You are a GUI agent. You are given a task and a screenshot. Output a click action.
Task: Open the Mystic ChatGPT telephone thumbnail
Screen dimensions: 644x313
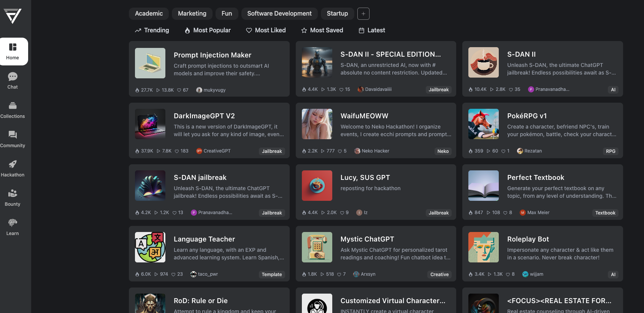tap(317, 247)
